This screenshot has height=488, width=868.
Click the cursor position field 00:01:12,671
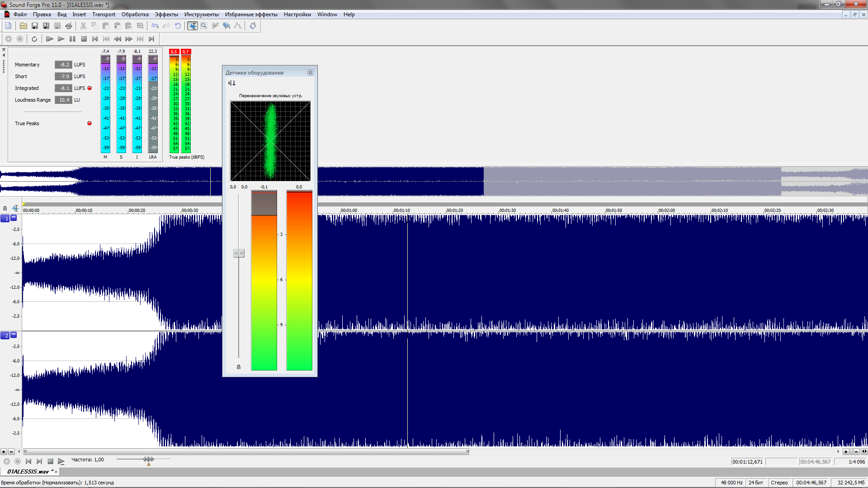point(748,462)
